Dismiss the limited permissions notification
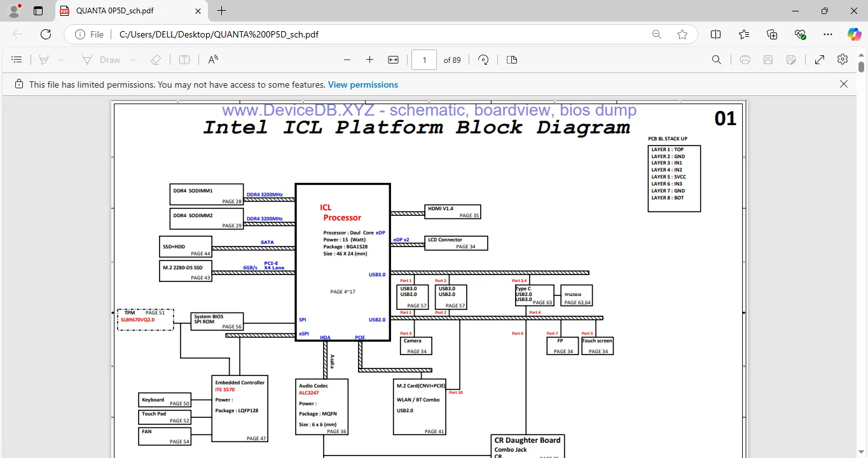Viewport: 868px width, 458px height. 844,84
